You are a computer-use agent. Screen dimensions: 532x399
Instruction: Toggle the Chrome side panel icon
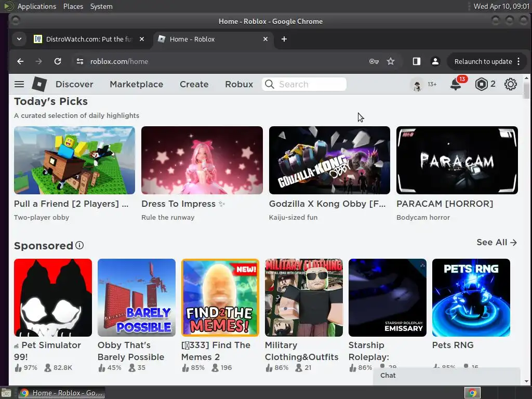coord(417,61)
